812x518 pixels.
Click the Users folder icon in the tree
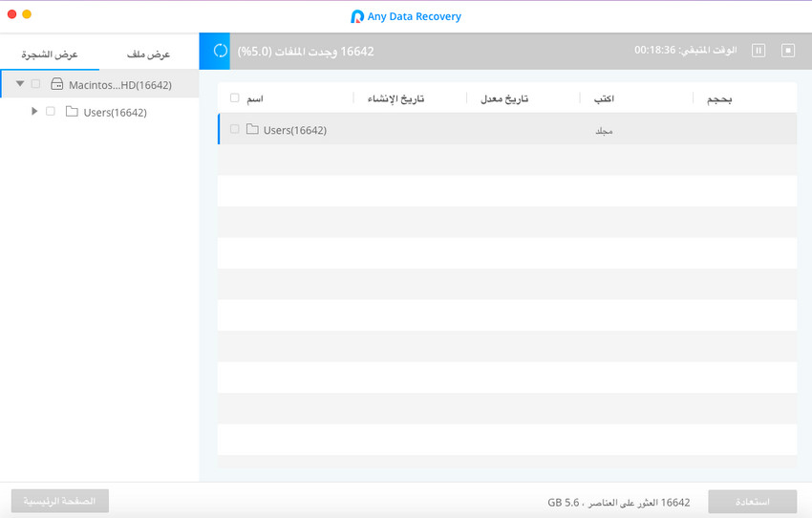point(72,112)
